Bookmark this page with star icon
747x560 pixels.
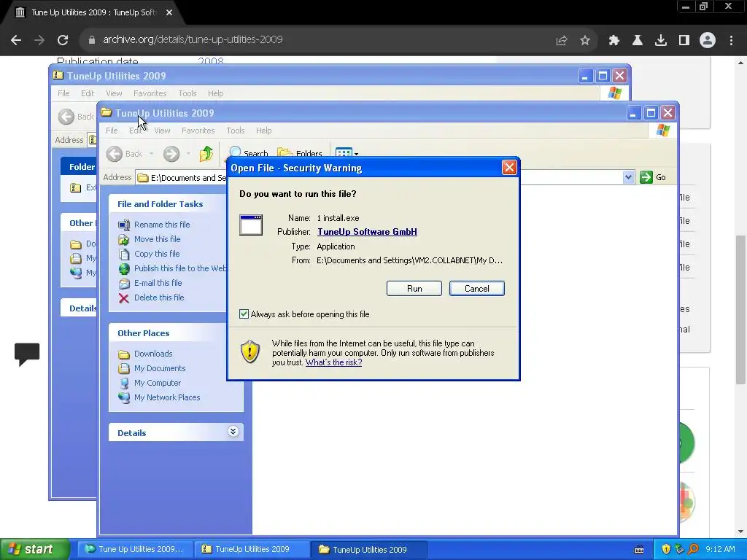[x=585, y=41]
